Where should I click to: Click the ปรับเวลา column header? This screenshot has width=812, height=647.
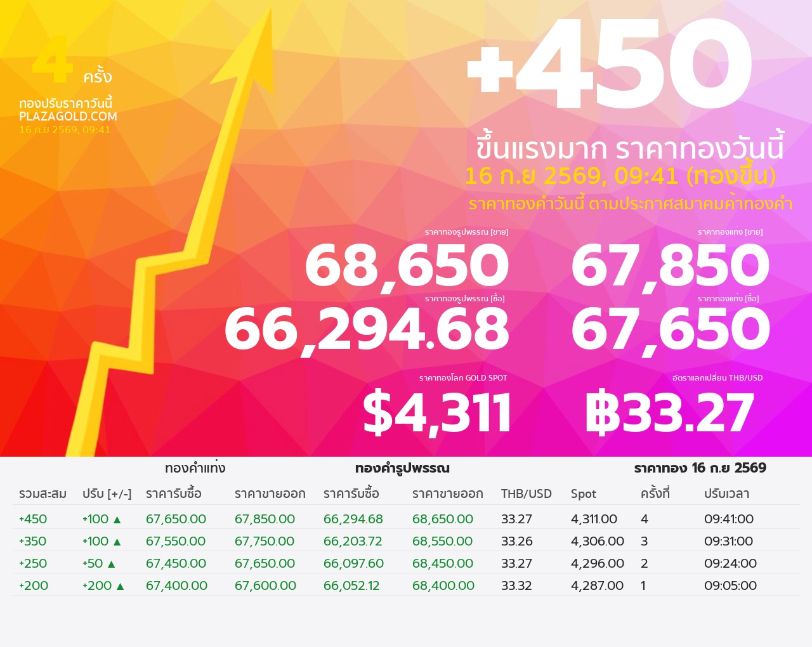[x=726, y=493]
